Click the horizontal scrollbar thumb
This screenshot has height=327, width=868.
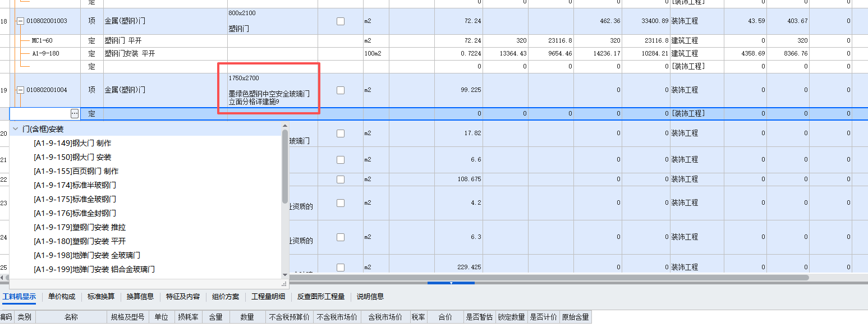(x=450, y=284)
